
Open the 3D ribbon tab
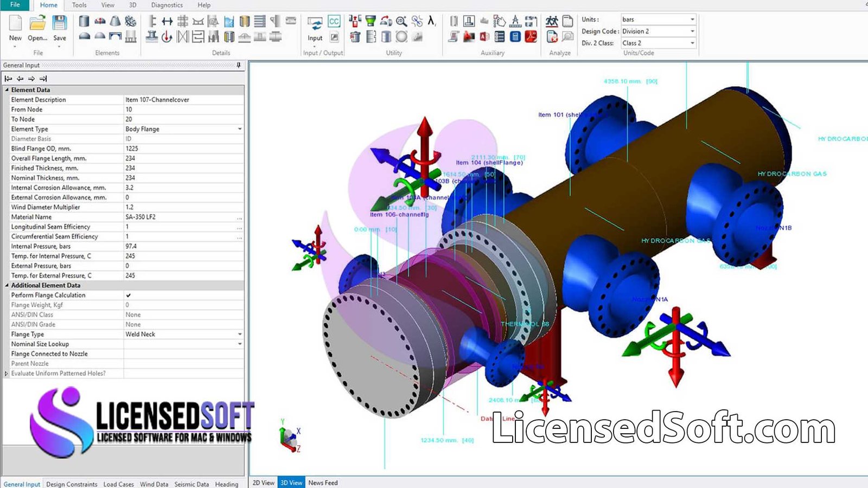tap(132, 5)
